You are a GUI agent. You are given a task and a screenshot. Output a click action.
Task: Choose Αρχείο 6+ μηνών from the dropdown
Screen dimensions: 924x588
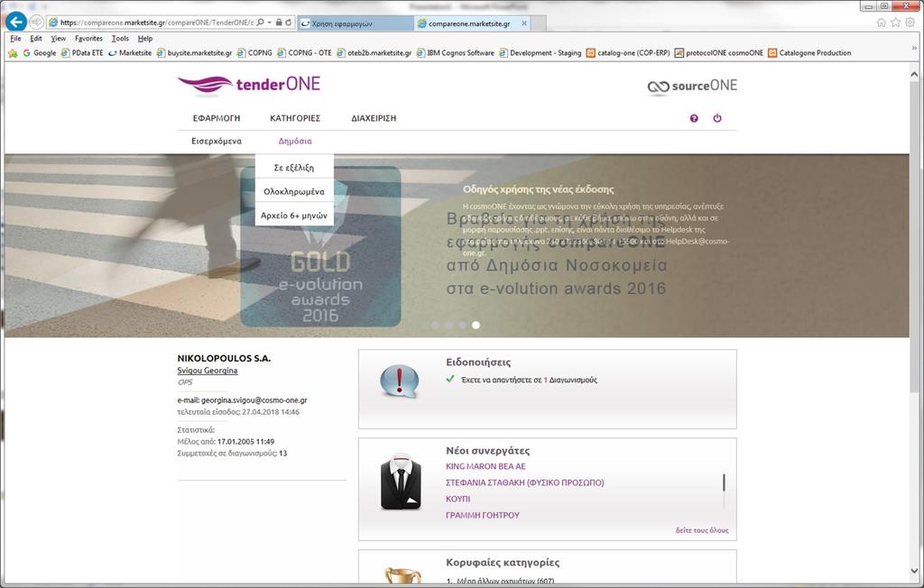coord(294,216)
